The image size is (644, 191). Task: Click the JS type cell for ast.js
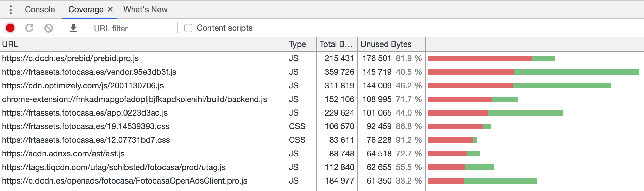coord(294,154)
